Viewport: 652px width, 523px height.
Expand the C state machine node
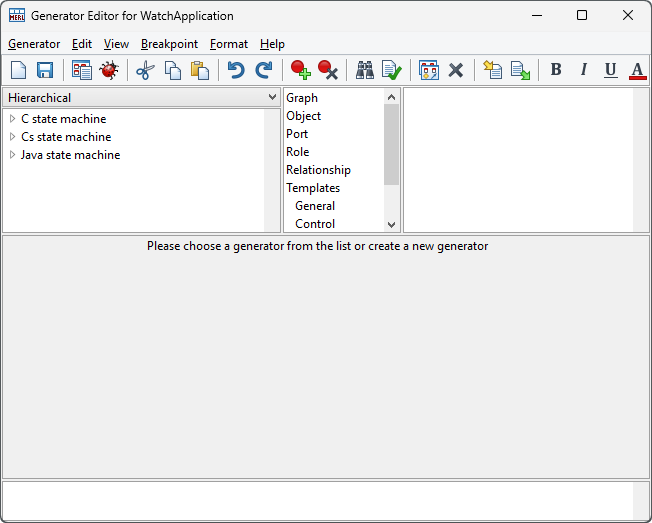(12, 118)
